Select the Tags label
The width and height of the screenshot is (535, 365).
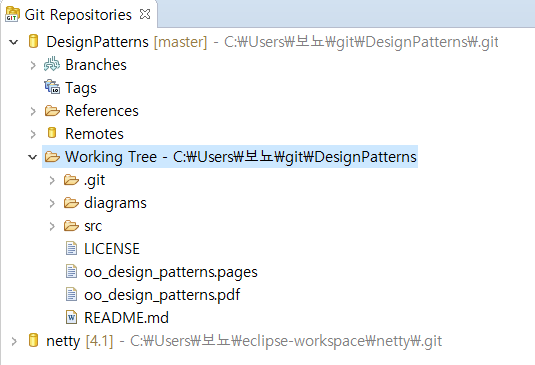point(81,88)
